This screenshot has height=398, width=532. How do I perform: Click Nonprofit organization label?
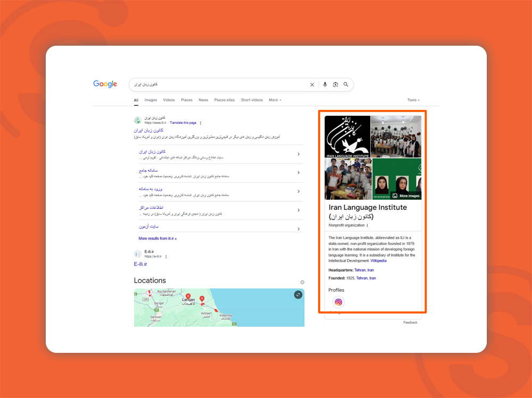(x=346, y=225)
